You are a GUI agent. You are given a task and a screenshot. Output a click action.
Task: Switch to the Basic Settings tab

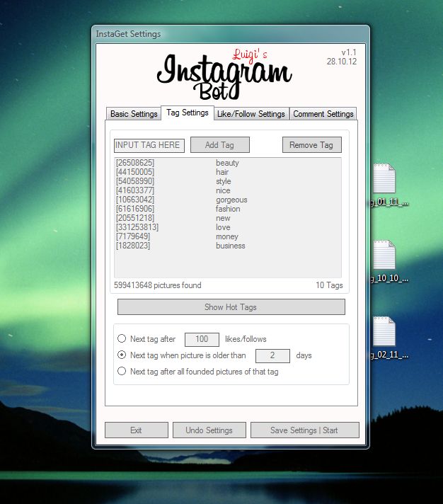pyautogui.click(x=134, y=114)
